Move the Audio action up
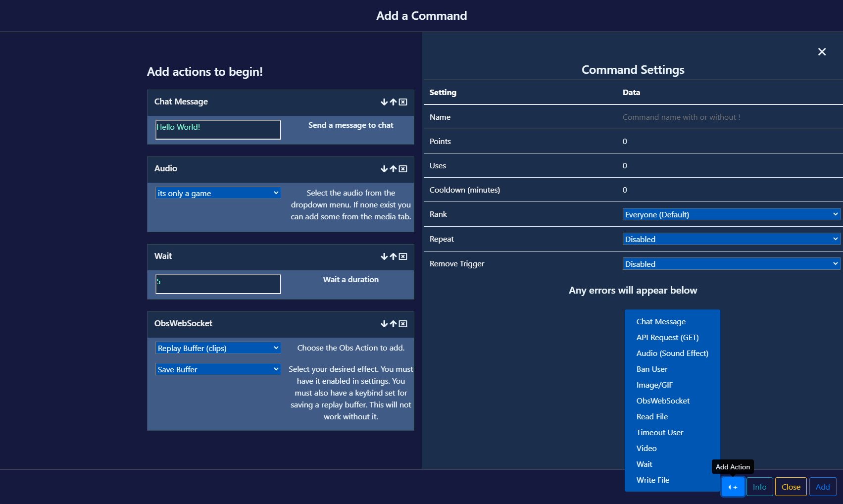The height and width of the screenshot is (504, 843). 394,169
